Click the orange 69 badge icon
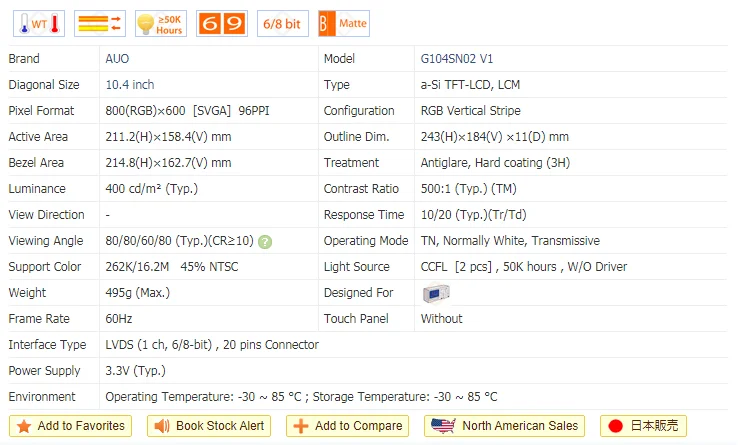The width and height of the screenshot is (738, 445). pyautogui.click(x=222, y=24)
